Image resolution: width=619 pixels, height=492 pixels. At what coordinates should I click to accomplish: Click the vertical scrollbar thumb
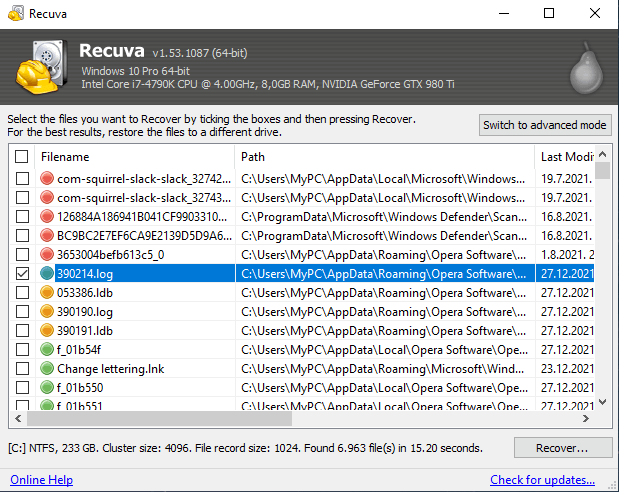coord(602,171)
